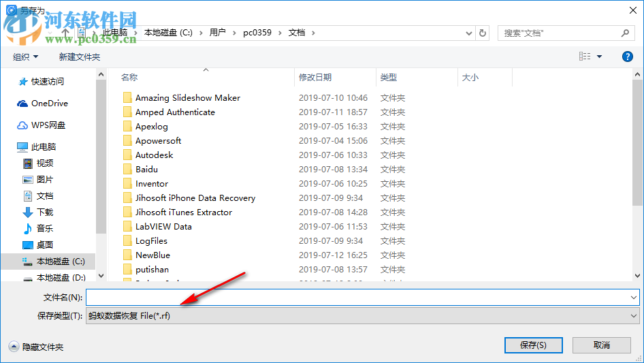Screen dimensions: 644x363
Task: Open 下载 folder in sidebar
Action: [x=38, y=212]
